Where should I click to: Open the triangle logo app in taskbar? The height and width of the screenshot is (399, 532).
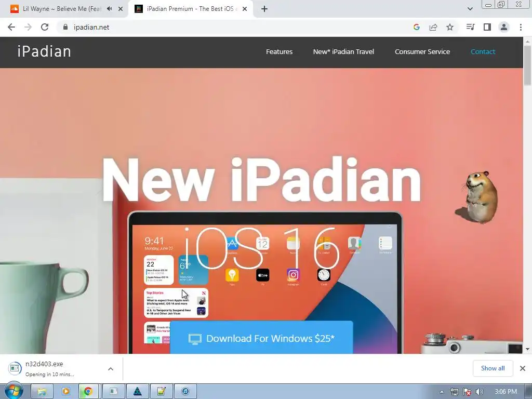[x=137, y=391]
